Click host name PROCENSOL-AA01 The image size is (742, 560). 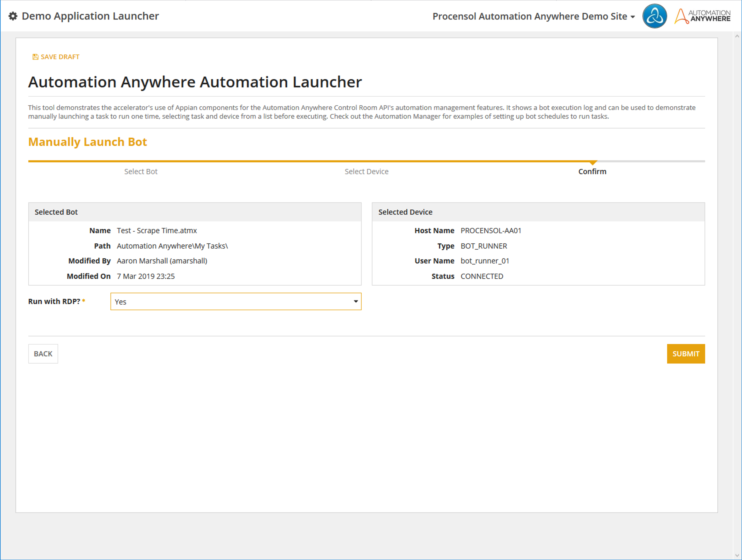[x=491, y=231]
